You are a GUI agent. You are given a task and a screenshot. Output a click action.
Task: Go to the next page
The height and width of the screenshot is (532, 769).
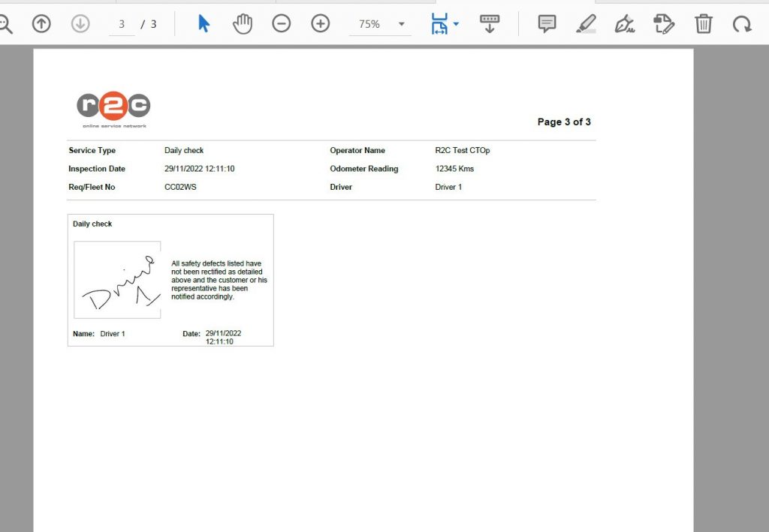pyautogui.click(x=81, y=23)
